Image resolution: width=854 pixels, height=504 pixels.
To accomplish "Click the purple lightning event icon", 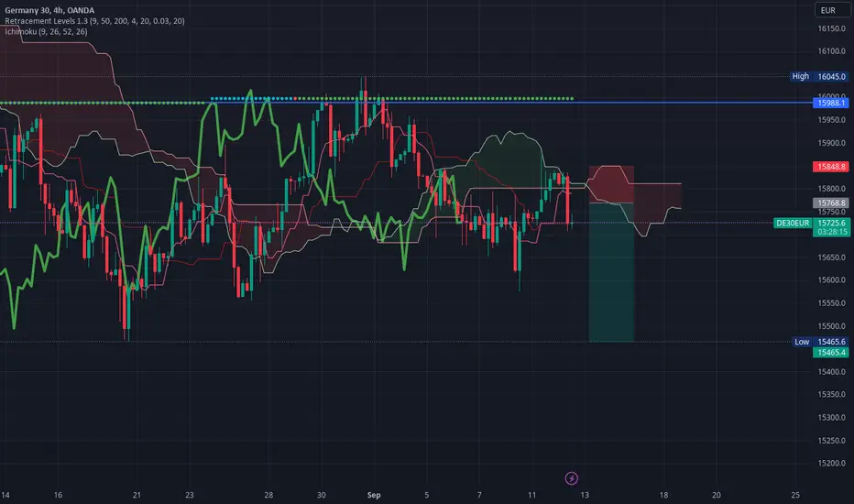I will [572, 478].
